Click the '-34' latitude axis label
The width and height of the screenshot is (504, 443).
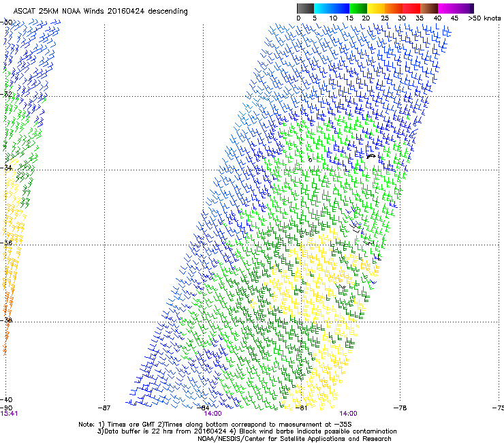6,168
